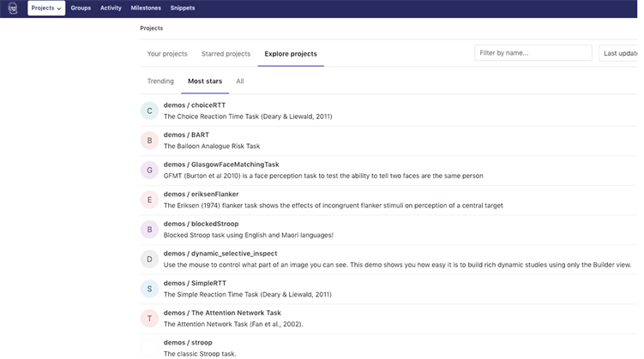
Task: Switch to the Starred projects tab
Action: click(226, 54)
